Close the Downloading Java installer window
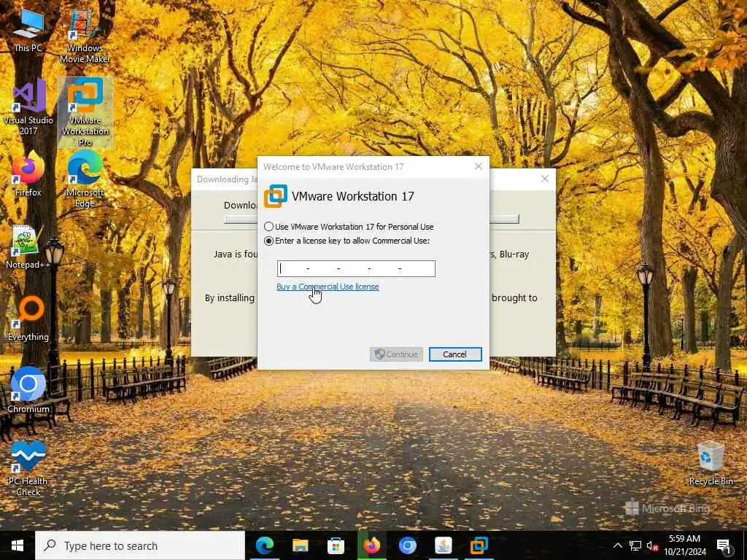Viewport: 747px width, 560px height. tap(545, 179)
